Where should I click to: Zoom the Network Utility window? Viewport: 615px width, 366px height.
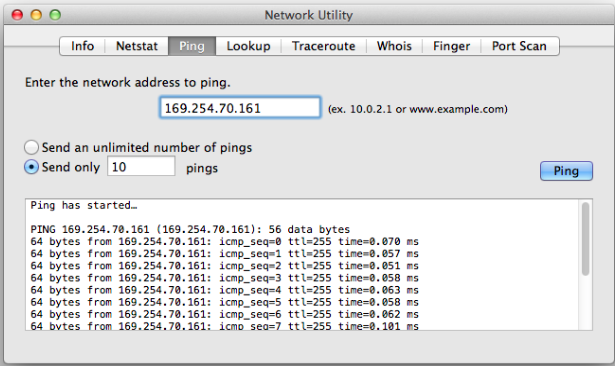point(55,15)
